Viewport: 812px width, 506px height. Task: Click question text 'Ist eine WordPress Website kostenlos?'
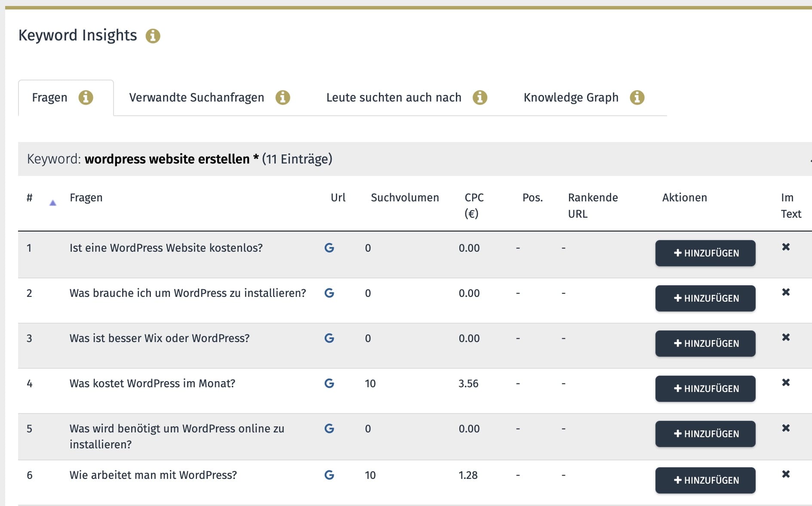point(166,248)
